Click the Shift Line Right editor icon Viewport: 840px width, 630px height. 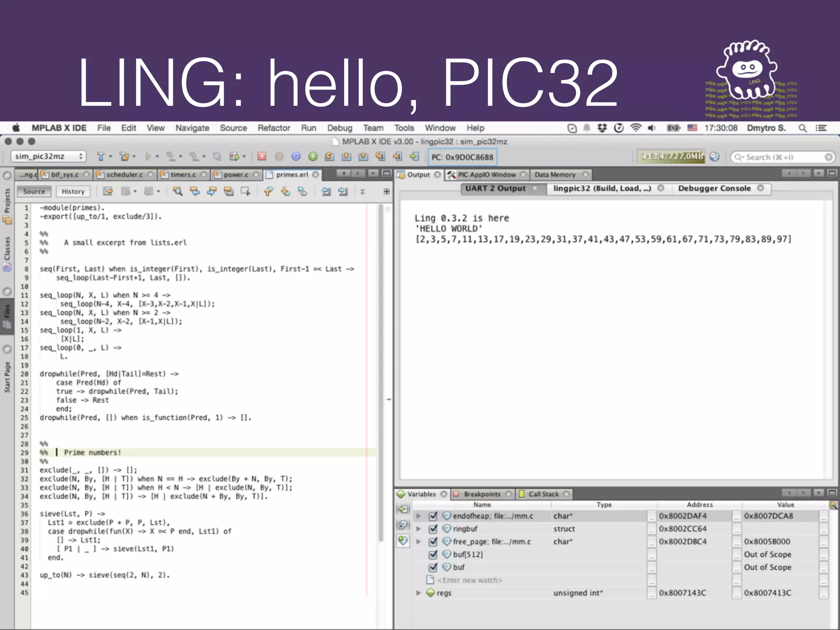pyautogui.click(x=343, y=191)
